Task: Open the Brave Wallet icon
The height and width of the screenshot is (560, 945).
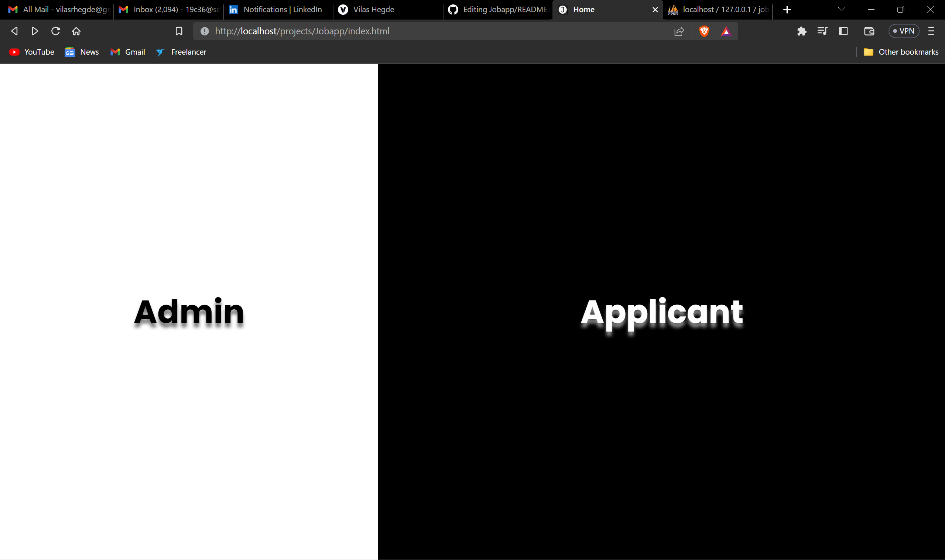Action: 869,31
